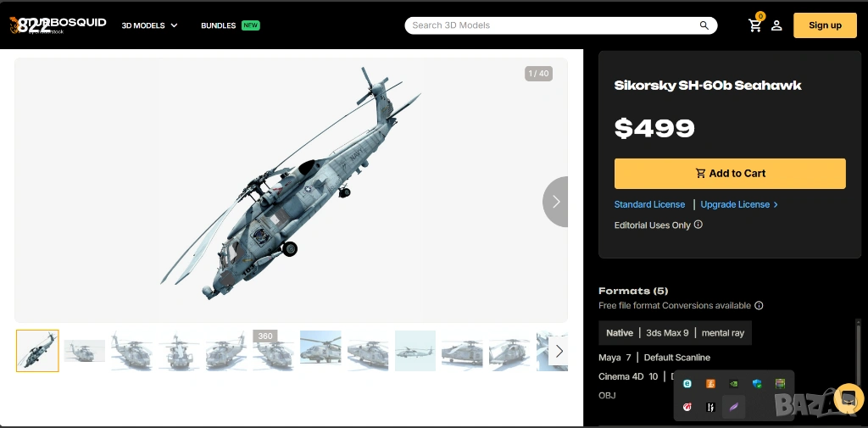868x428 pixels.
Task: Click the Editorial Uses Only info icon
Action: (x=698, y=225)
